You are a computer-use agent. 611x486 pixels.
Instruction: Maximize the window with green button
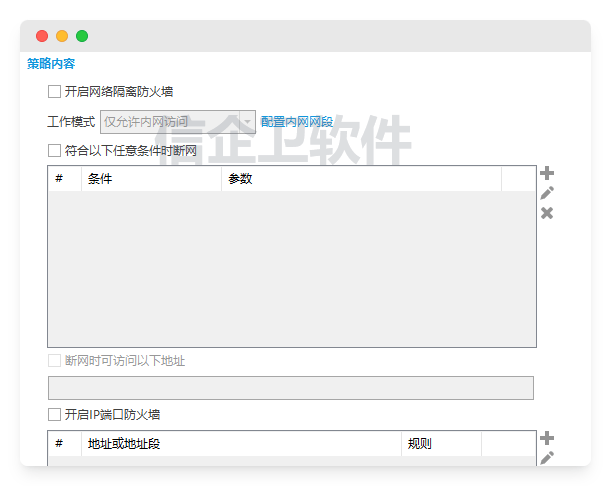pyautogui.click(x=82, y=36)
